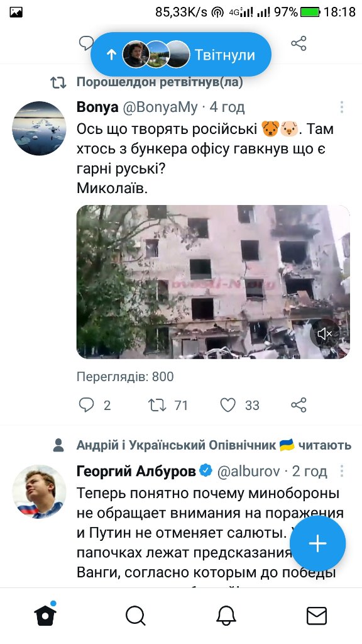
Task: Open the three-dot menu on Албуров's tweet
Action: pyautogui.click(x=341, y=471)
